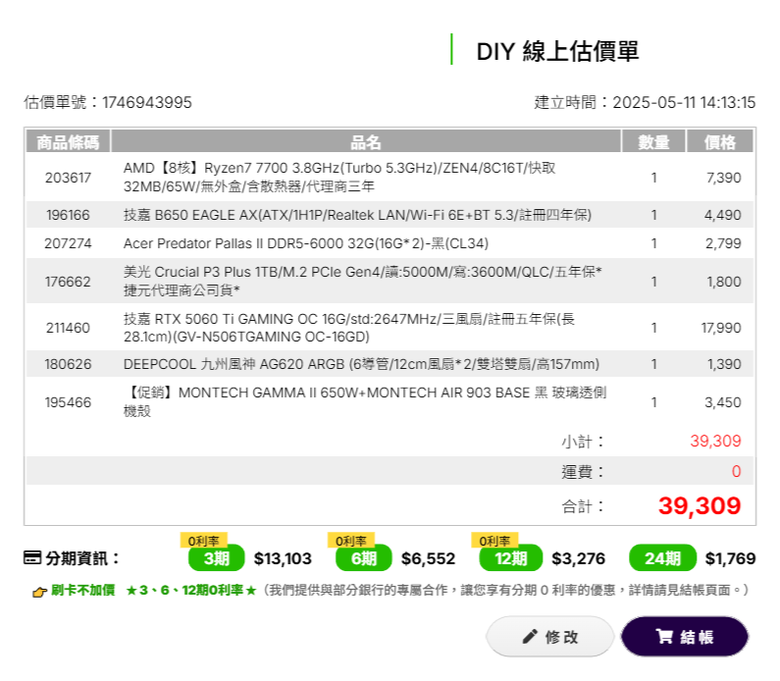The height and width of the screenshot is (681, 780).
Task: Click the price 3,450
Action: click(723, 402)
